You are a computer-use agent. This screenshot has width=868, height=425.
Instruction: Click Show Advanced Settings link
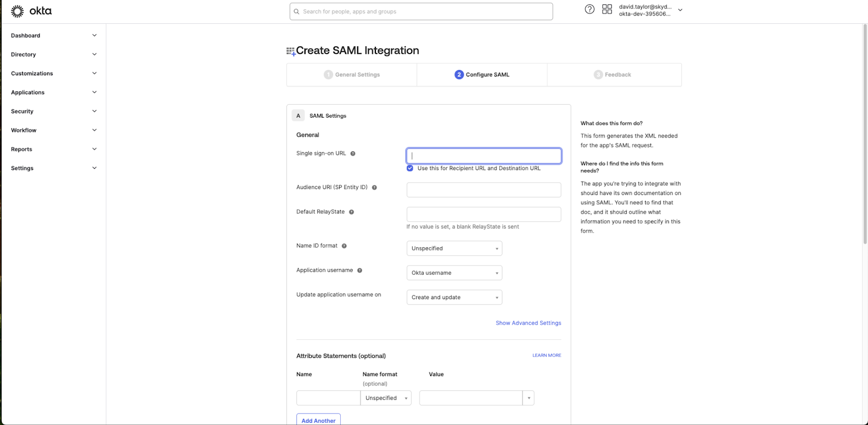click(528, 323)
